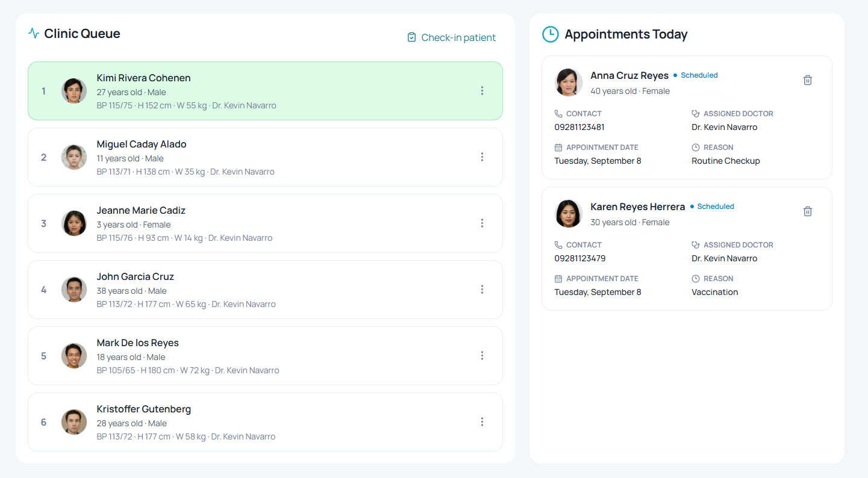Click vitals line BP 113/72 W 65 kg

coord(186,304)
